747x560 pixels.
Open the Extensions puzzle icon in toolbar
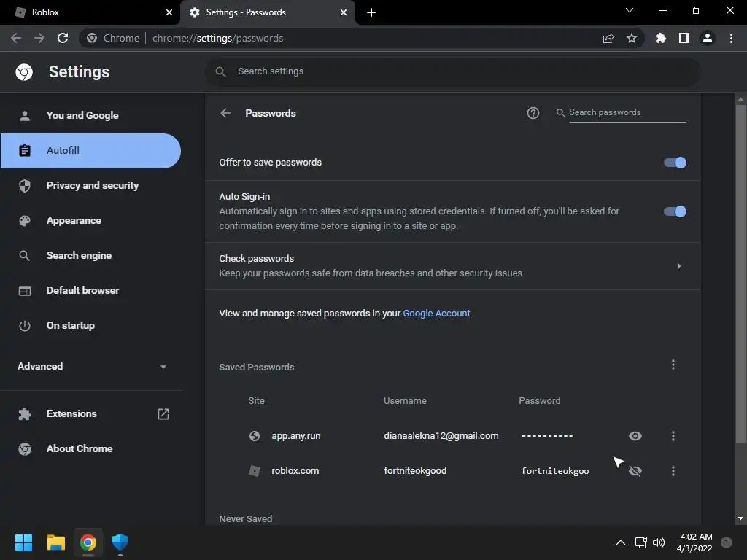point(661,38)
